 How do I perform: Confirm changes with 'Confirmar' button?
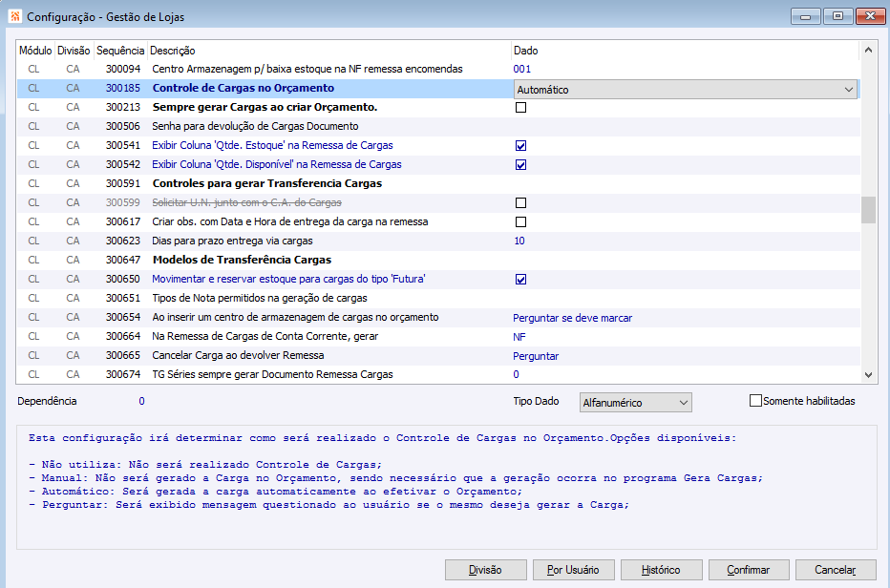[748, 570]
